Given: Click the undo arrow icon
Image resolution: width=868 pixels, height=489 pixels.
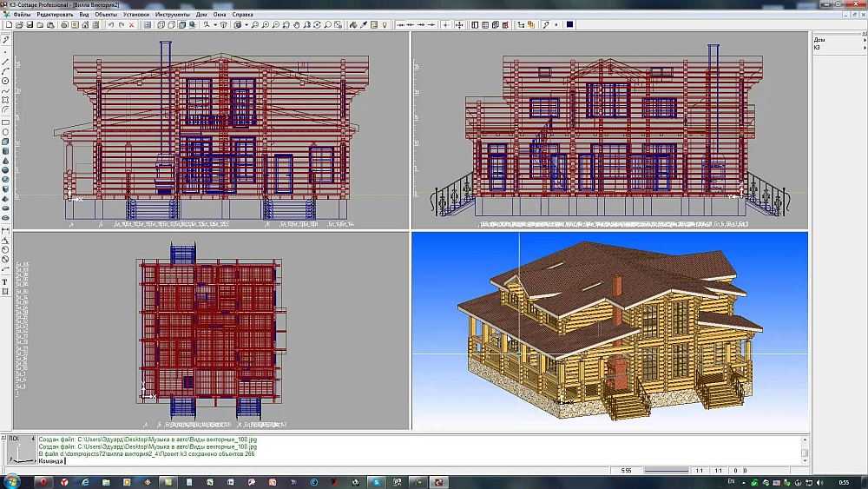Looking at the screenshot, I should (110, 25).
